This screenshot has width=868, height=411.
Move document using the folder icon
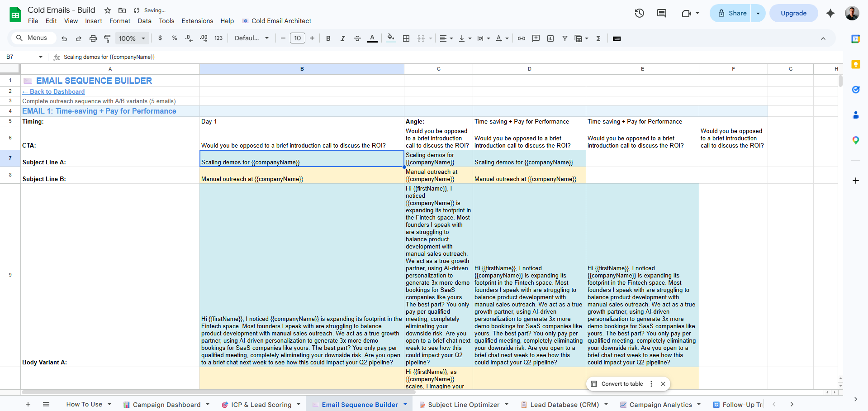tap(122, 10)
